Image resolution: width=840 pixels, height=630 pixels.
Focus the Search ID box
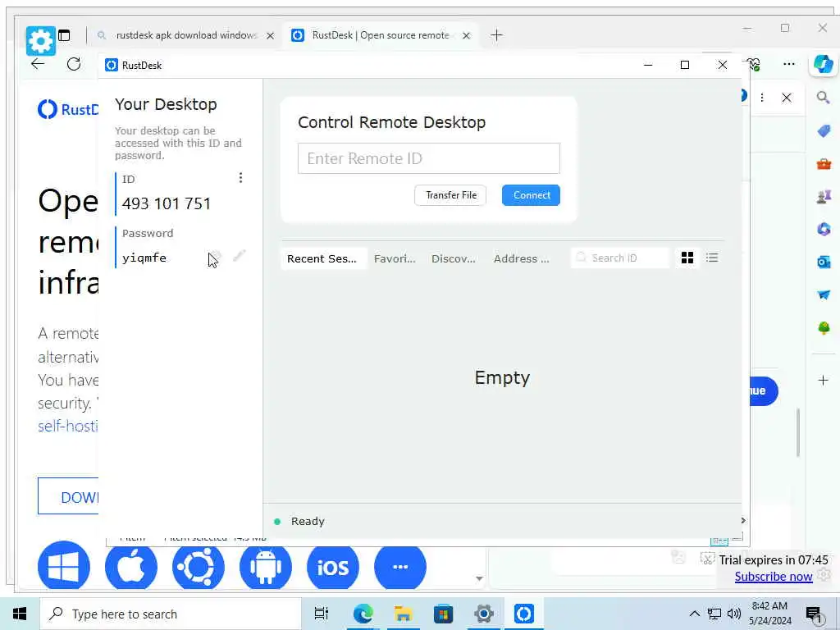[x=620, y=258]
